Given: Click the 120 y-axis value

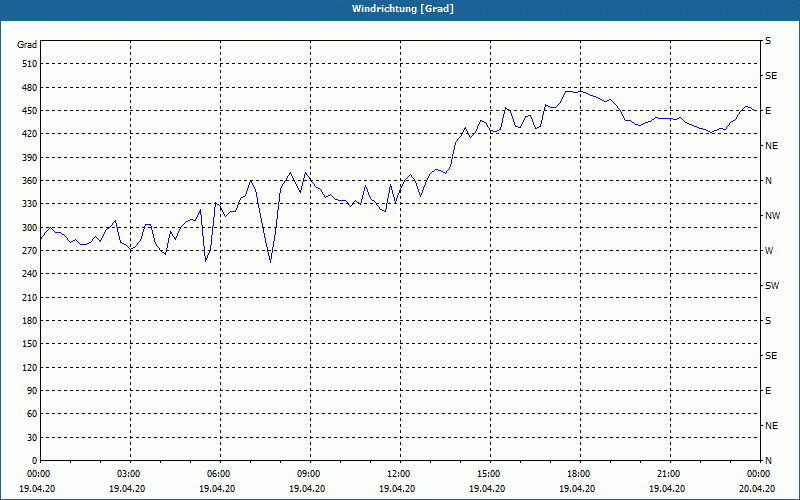Looking at the screenshot, I should [x=30, y=367].
